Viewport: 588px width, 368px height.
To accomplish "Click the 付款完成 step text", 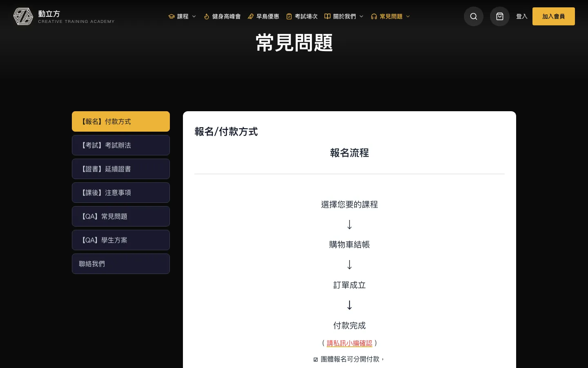I will pos(350,325).
